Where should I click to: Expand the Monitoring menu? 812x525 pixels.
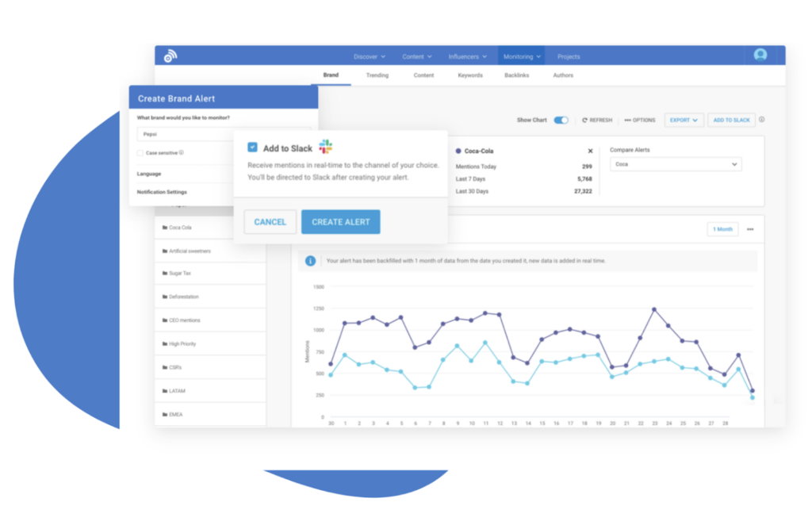click(522, 56)
